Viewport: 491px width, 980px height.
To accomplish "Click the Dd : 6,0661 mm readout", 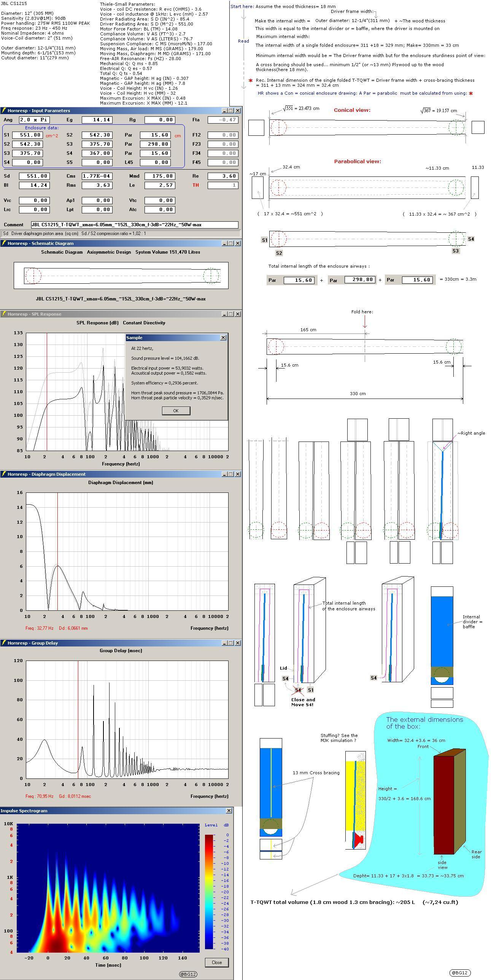I will point(73,628).
